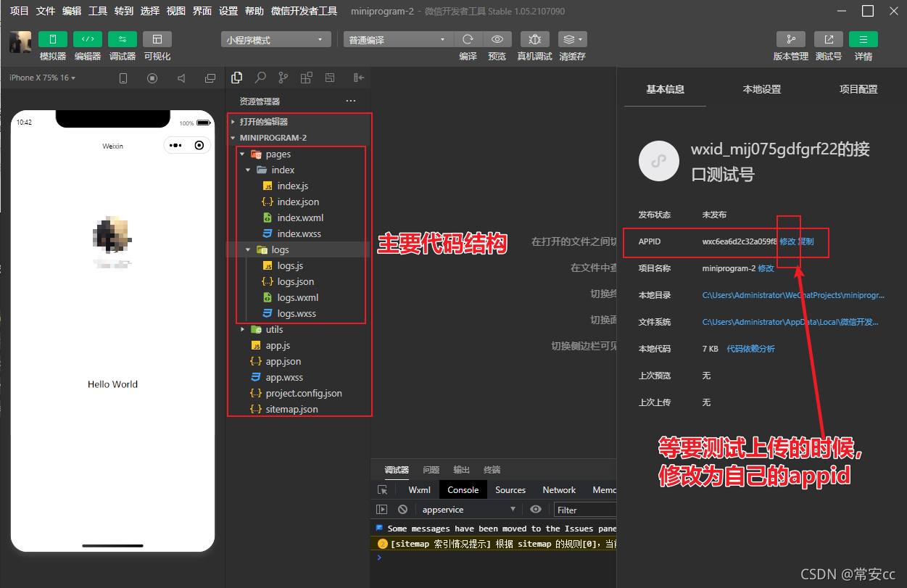Open the Settings (设置) menu

(x=228, y=11)
